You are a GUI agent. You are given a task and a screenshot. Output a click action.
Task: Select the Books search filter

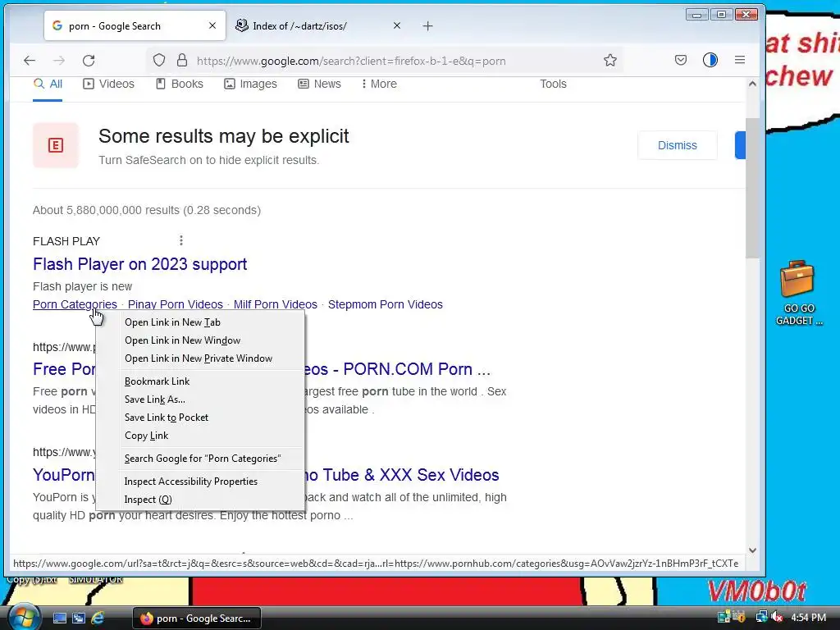tap(180, 84)
